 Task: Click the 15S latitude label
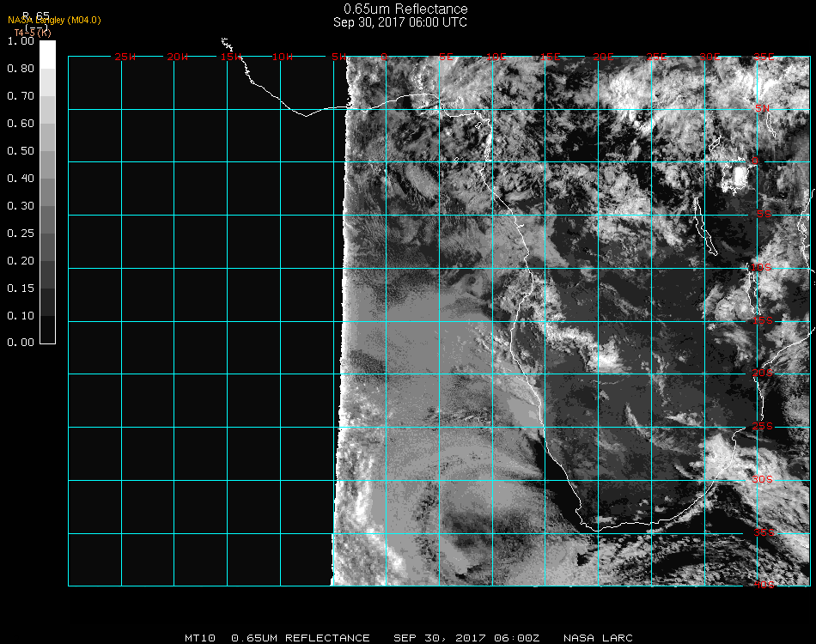(763, 320)
